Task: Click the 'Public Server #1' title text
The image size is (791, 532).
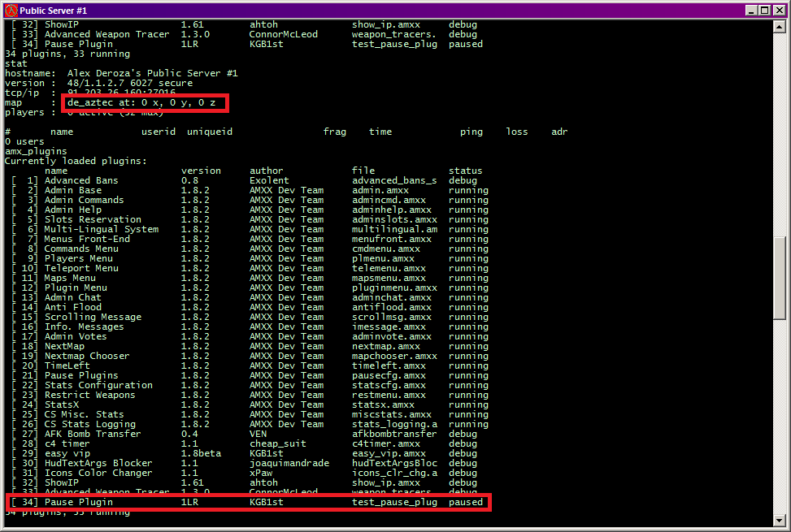Action: pos(54,10)
